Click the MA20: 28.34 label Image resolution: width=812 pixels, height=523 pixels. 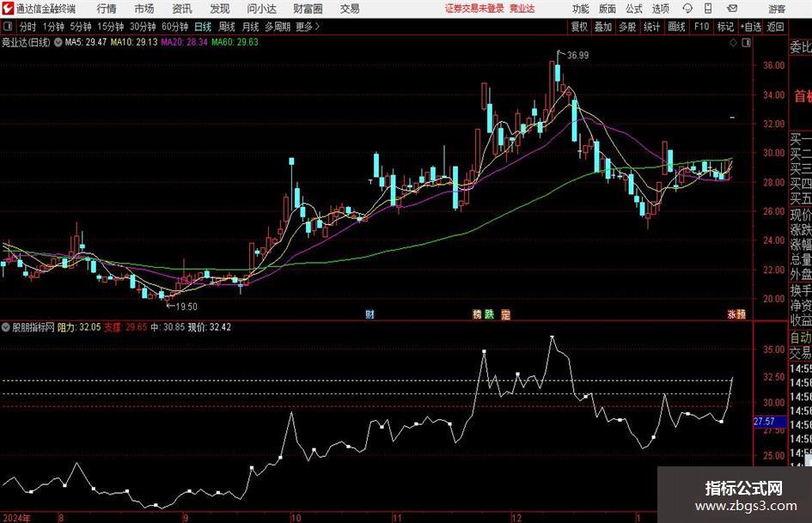185,42
